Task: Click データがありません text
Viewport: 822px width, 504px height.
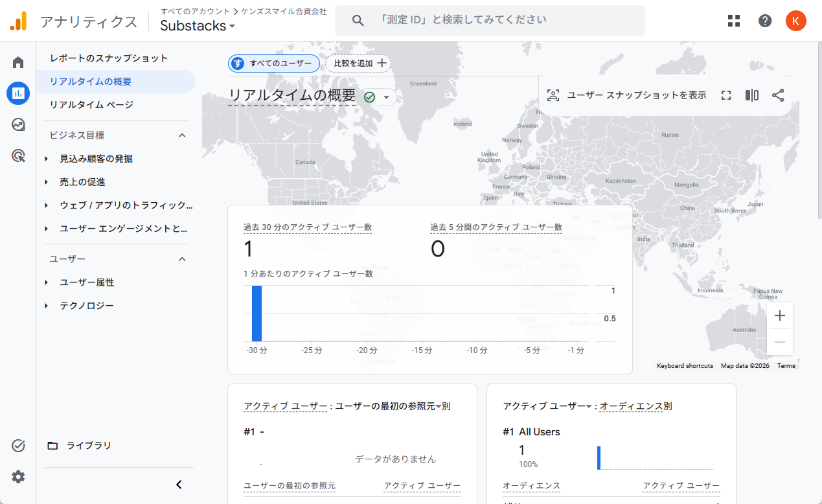Action: [395, 459]
